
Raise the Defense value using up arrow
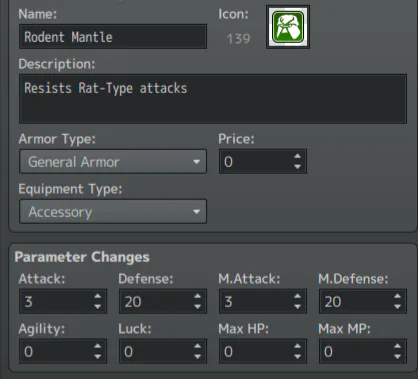(x=197, y=296)
